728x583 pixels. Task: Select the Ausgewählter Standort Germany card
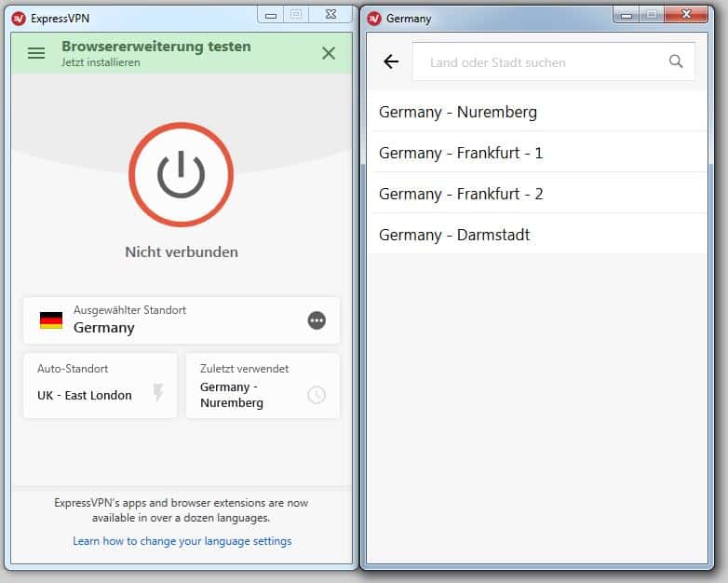(x=182, y=320)
